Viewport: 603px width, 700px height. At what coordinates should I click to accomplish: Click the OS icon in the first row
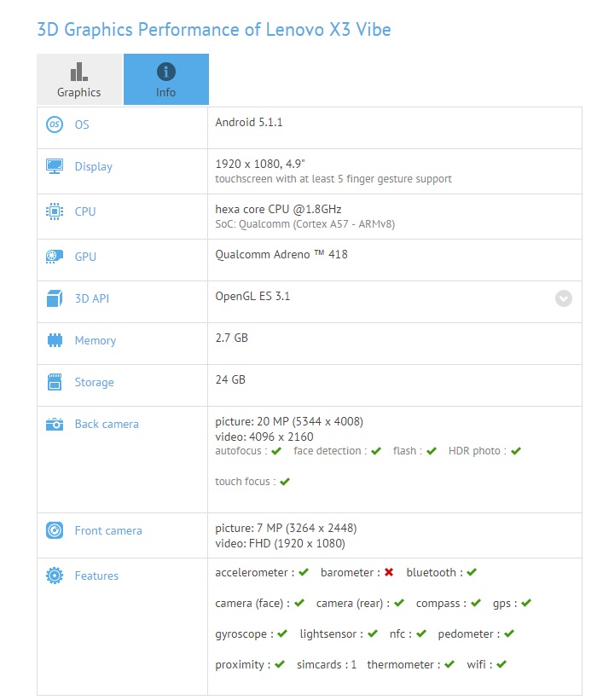click(x=55, y=124)
